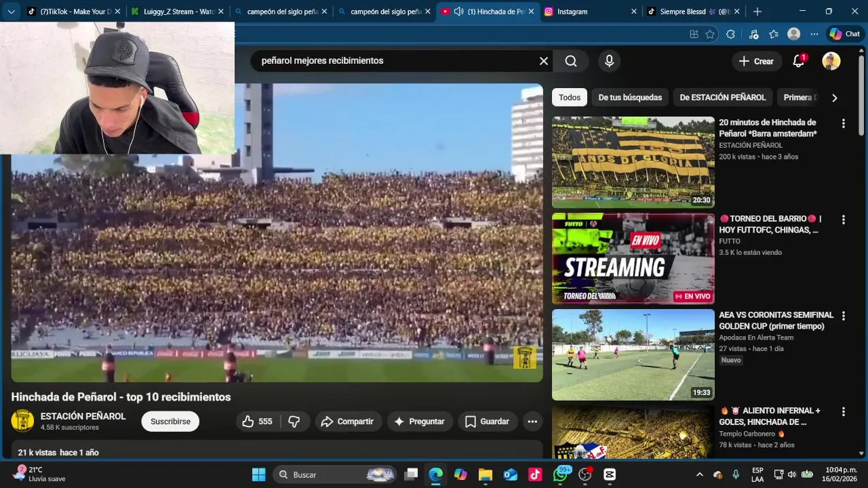868x488 pixels.
Task: Open options for 'AEA VS CORONITAS' video
Action: click(844, 316)
